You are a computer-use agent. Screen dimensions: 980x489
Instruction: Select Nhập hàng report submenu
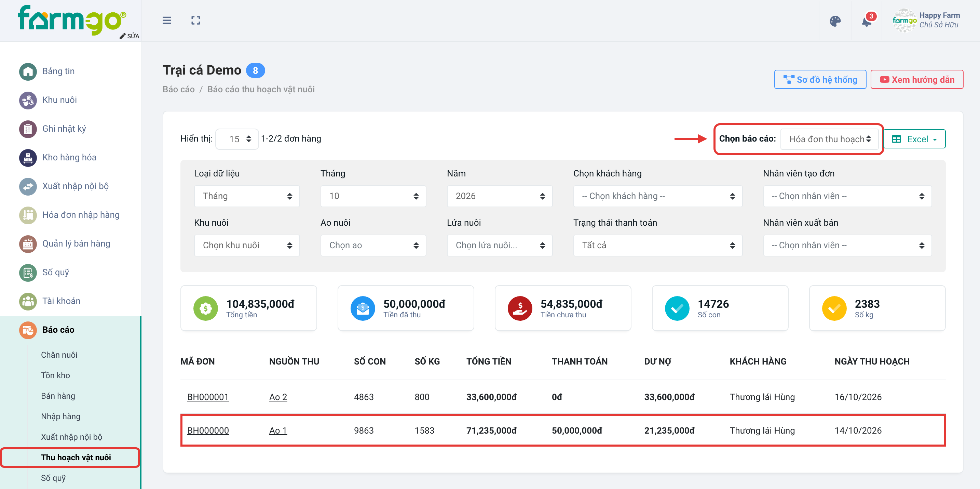[x=60, y=416]
